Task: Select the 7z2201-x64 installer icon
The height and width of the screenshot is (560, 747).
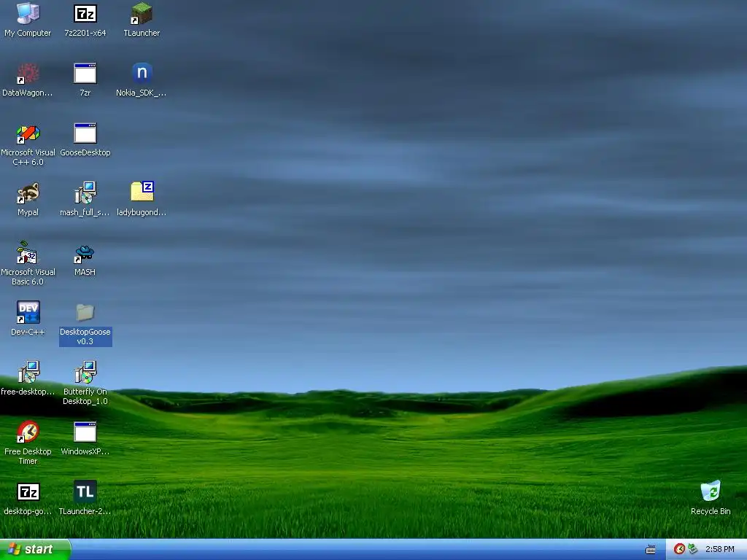Action: [85, 13]
